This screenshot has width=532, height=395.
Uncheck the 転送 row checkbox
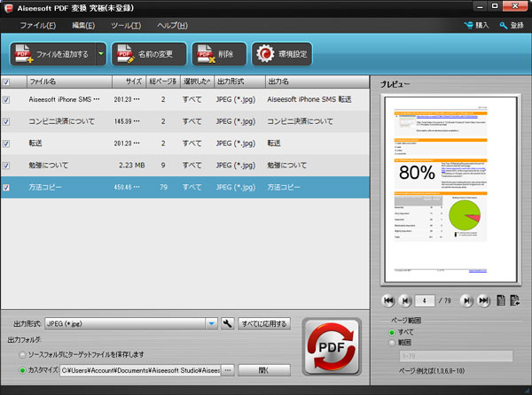pos(6,143)
